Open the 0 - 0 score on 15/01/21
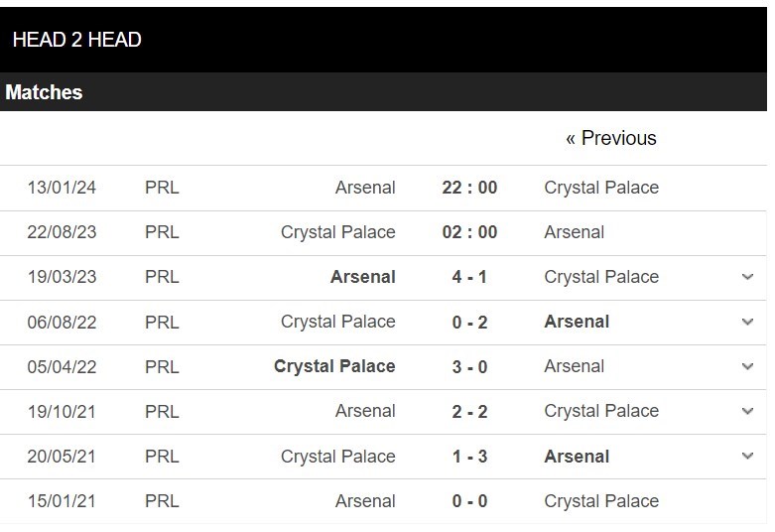 (469, 501)
